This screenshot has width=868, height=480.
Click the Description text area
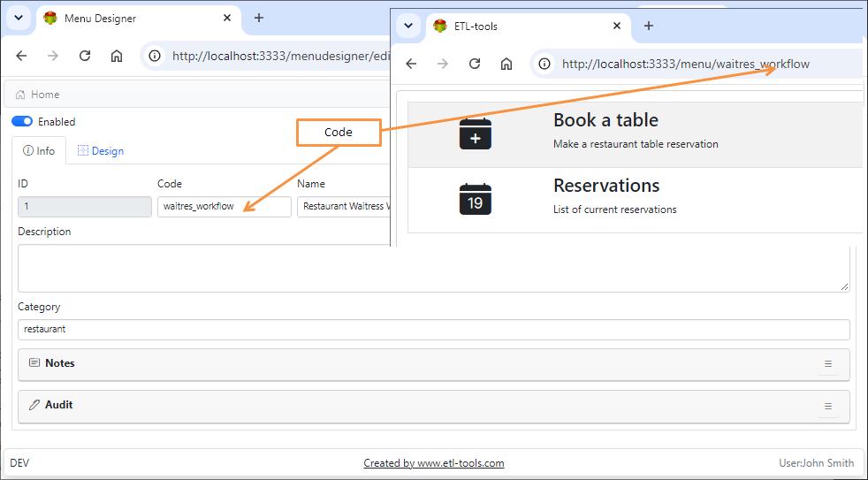(x=433, y=269)
